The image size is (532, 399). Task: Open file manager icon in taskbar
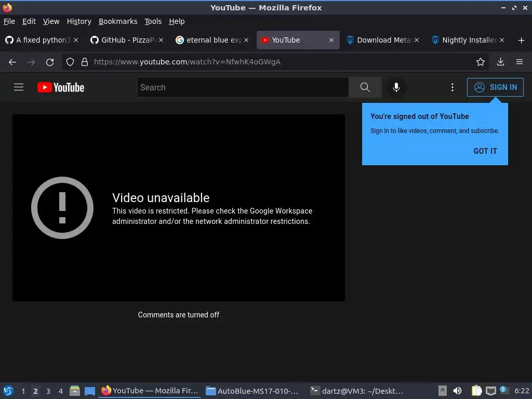pos(75,391)
